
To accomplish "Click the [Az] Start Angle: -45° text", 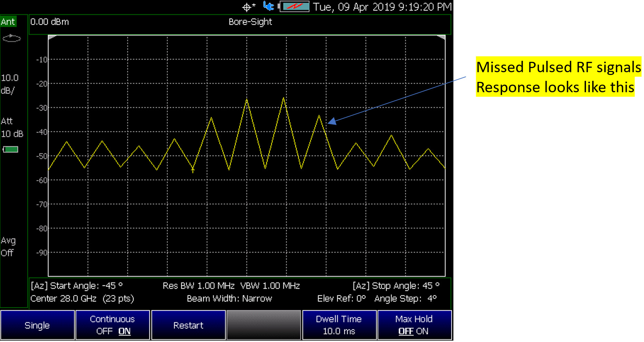I will tap(77, 286).
